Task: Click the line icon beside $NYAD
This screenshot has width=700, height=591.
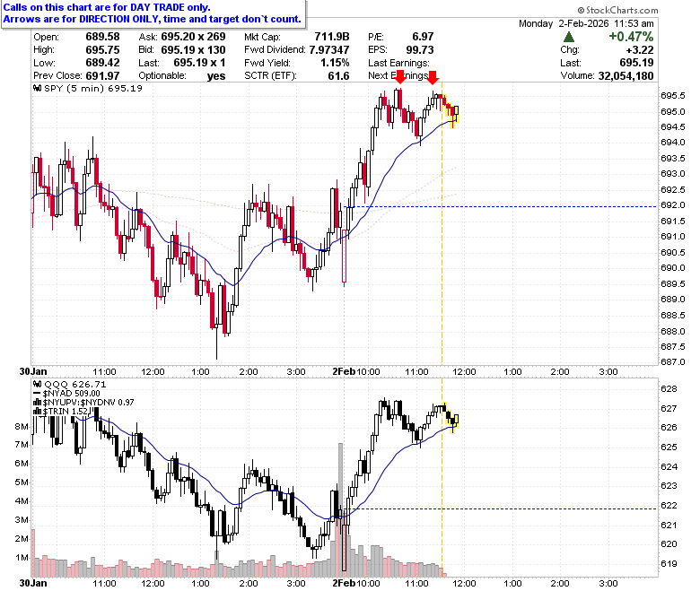Action: click(37, 393)
